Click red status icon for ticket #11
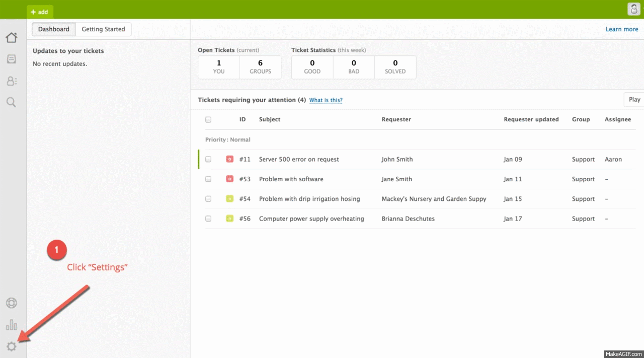This screenshot has width=644, height=358. 229,159
